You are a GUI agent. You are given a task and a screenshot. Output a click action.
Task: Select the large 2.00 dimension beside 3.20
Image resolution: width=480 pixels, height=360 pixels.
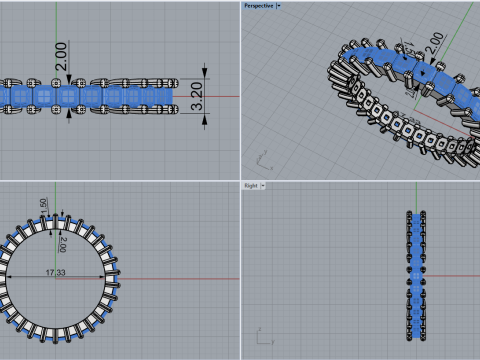pos(61,56)
